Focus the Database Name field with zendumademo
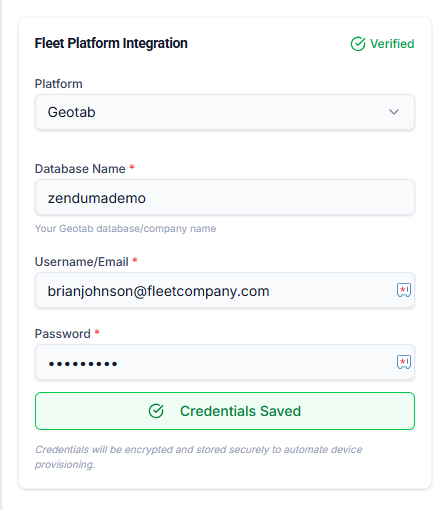Viewport: 446px width, 510px height. 225,197
